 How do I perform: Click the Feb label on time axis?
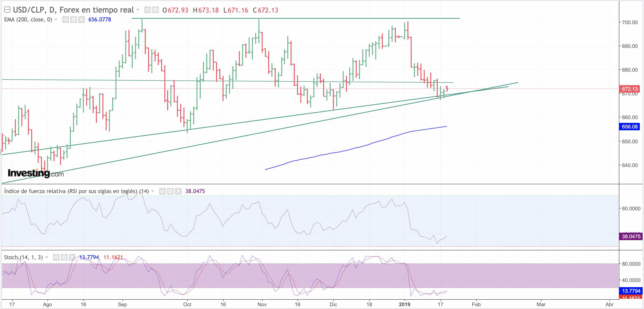click(476, 305)
